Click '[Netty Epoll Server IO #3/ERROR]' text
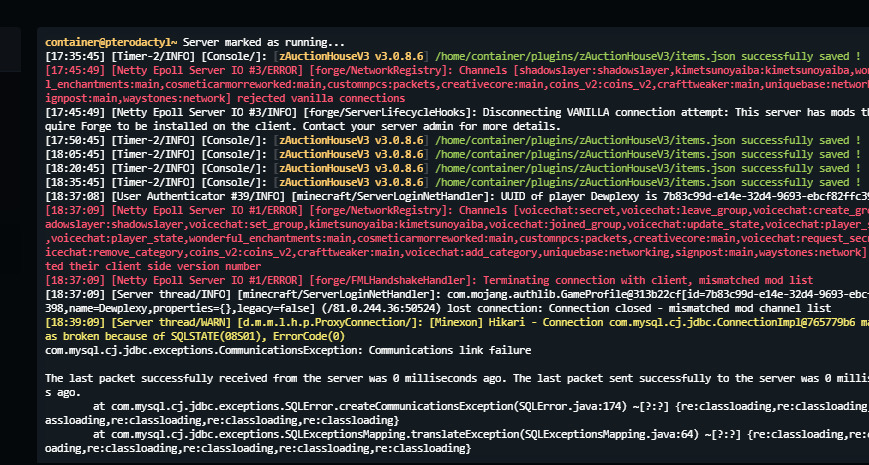The image size is (869, 465). [207, 70]
